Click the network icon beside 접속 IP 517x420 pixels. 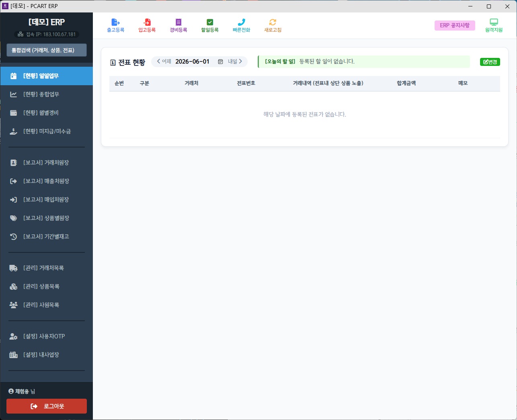[21, 35]
